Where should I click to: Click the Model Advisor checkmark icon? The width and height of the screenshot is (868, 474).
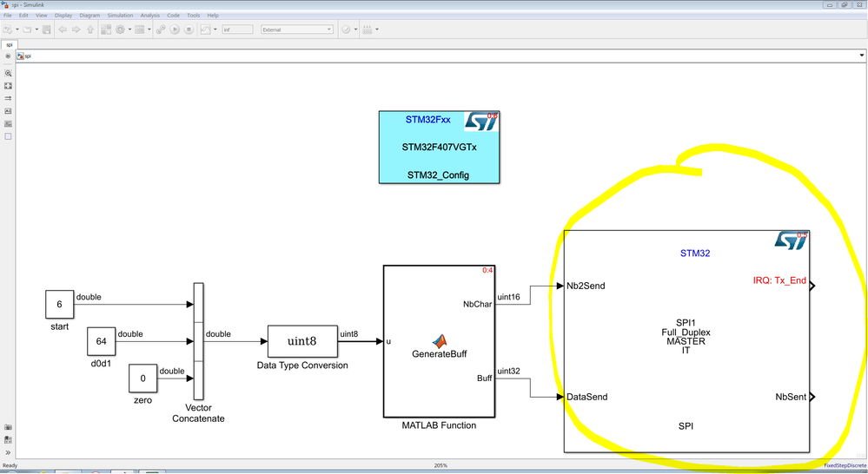pyautogui.click(x=346, y=30)
